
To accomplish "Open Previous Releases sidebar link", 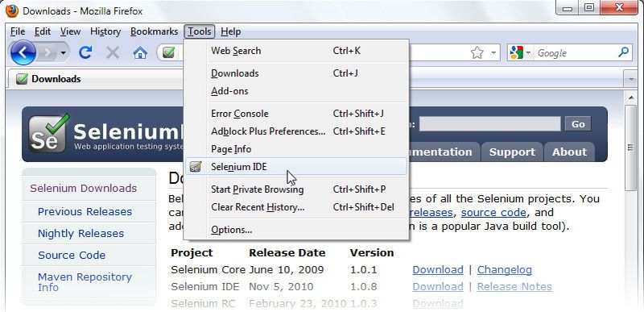I will [x=85, y=212].
